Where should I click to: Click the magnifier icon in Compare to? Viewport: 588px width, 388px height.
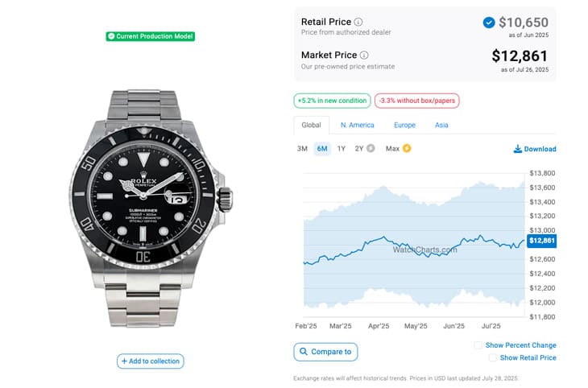click(303, 352)
